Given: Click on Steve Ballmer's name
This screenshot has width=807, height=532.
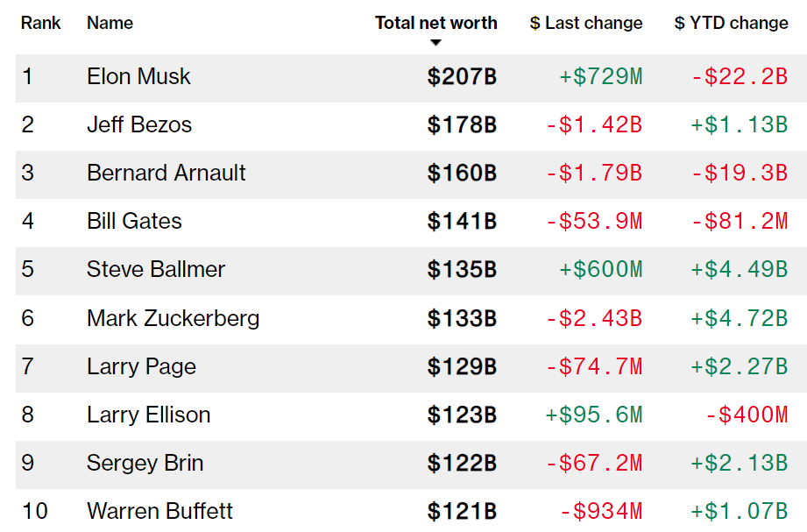Looking at the screenshot, I should click(x=156, y=270).
